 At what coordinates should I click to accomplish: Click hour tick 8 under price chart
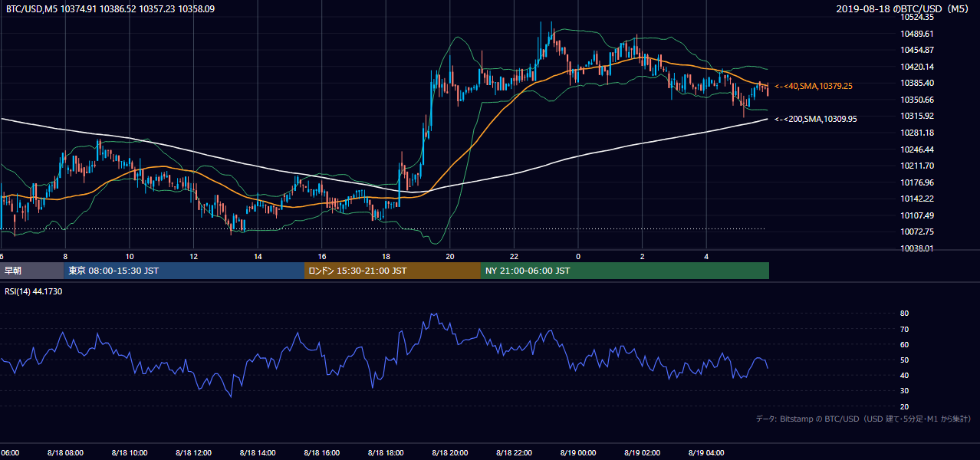tap(65, 256)
